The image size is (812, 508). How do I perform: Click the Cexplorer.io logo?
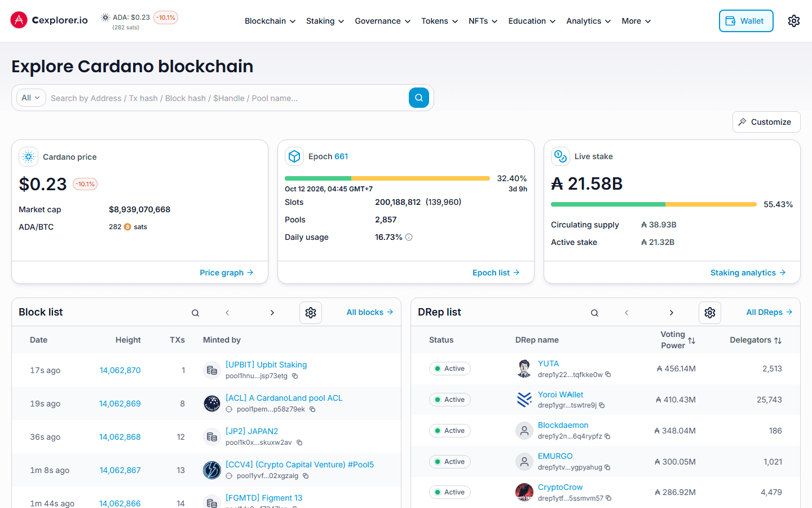(49, 20)
